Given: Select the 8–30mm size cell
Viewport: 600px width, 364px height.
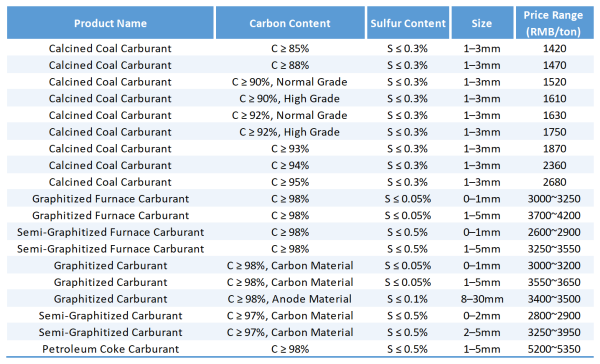Looking at the screenshot, I should click(x=482, y=299).
